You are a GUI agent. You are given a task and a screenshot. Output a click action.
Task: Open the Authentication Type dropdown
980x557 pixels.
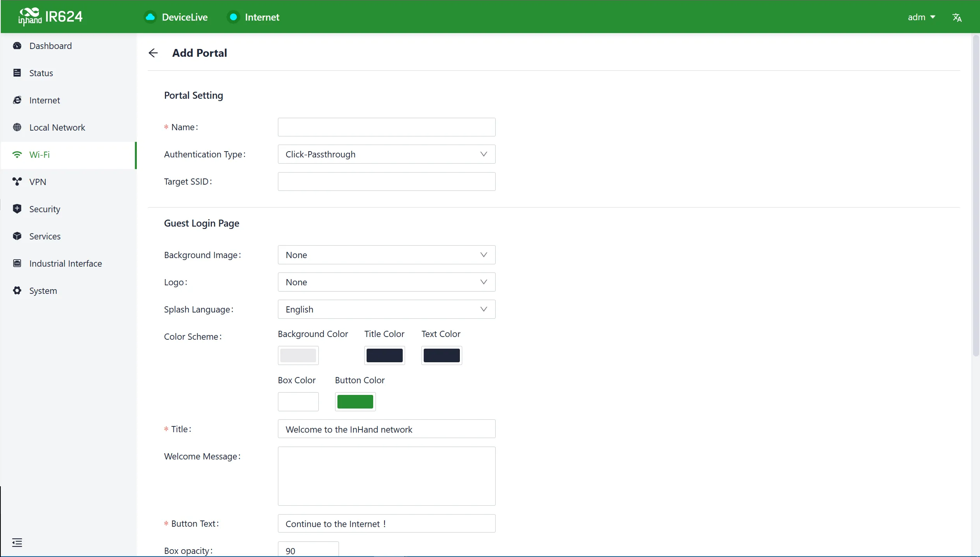point(386,154)
